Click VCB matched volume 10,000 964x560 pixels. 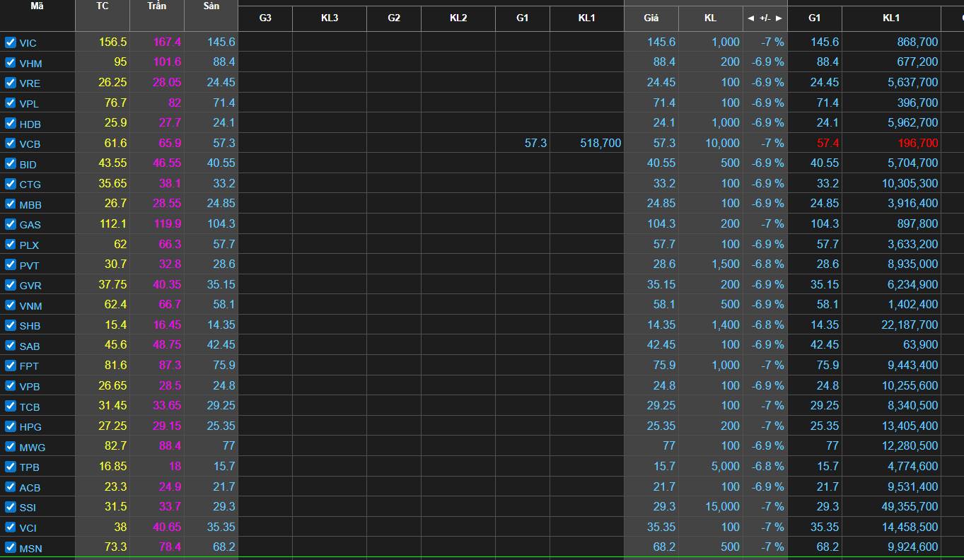722,143
